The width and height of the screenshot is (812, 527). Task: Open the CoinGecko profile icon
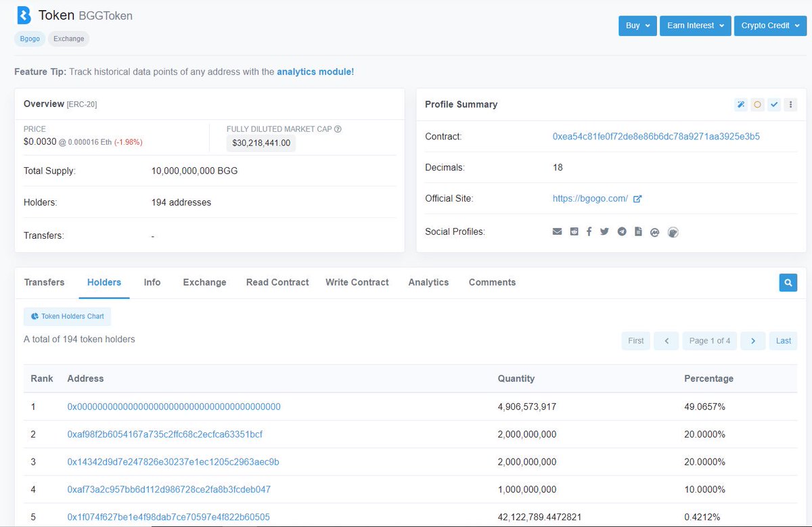coord(673,232)
